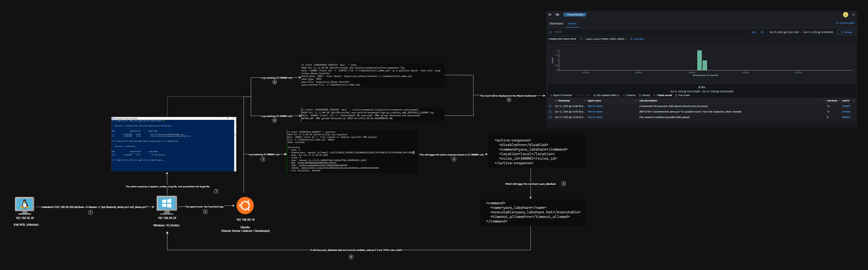The width and height of the screenshot is (868, 270).
Task: Open the calendar date picker icon
Action: click(x=763, y=32)
